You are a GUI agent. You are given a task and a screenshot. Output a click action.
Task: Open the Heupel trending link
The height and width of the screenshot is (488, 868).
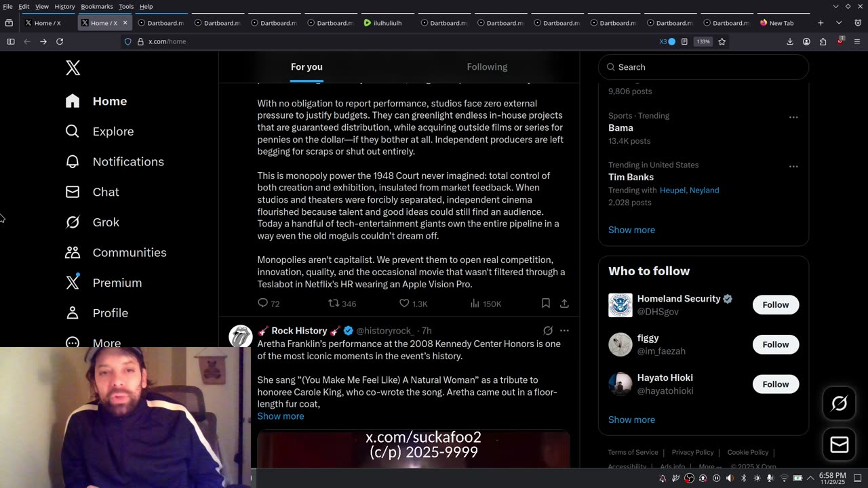[672, 190]
